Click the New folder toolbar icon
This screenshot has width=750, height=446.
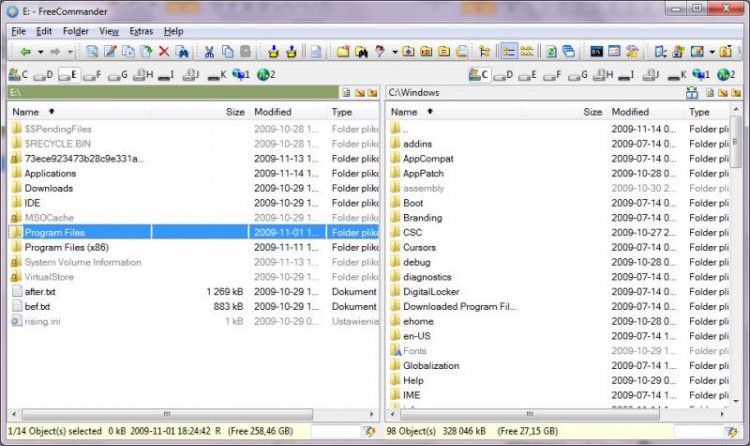pos(343,51)
